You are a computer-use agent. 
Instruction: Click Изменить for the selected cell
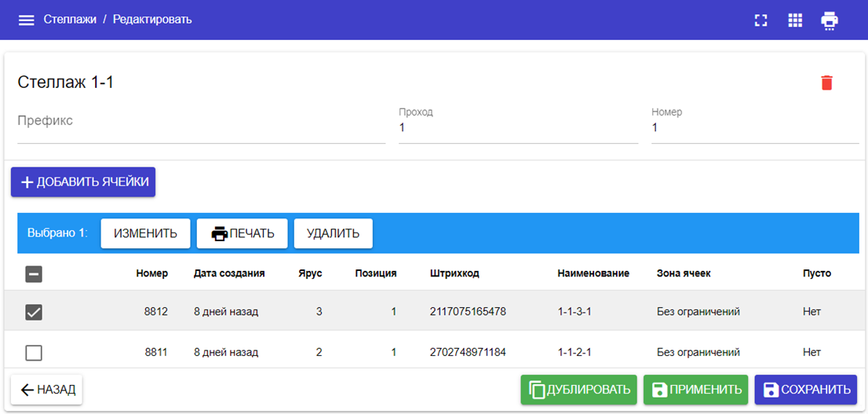coord(145,233)
